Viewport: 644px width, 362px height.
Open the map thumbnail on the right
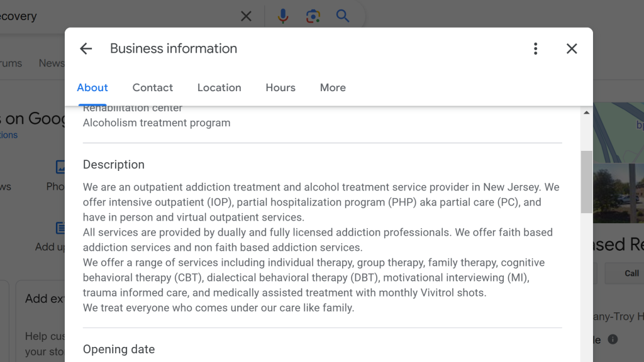point(623,132)
